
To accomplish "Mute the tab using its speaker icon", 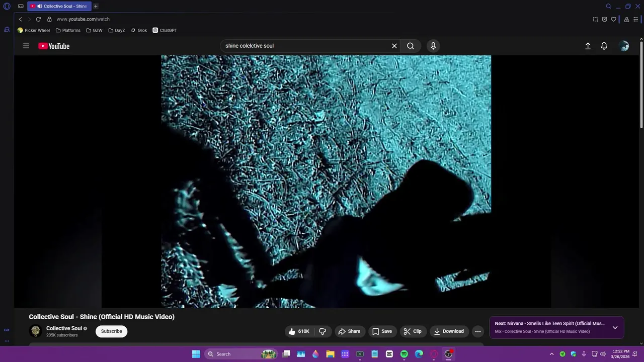I will click(x=39, y=6).
